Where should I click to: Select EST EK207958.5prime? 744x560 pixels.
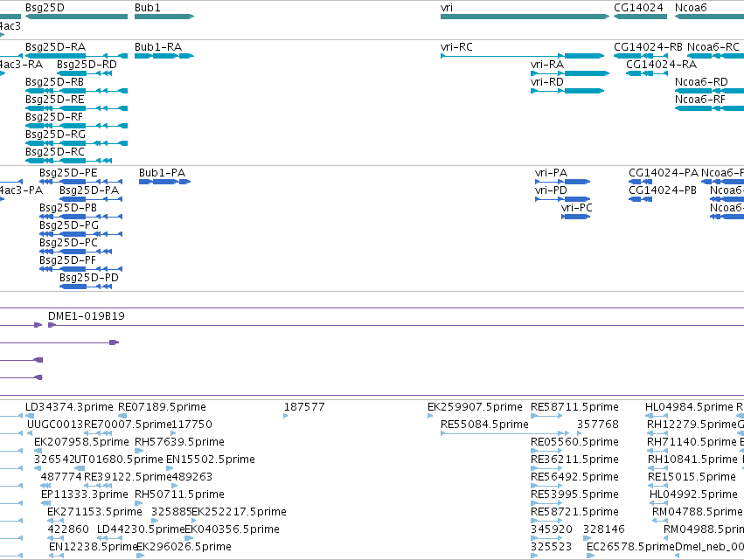pos(38,451)
